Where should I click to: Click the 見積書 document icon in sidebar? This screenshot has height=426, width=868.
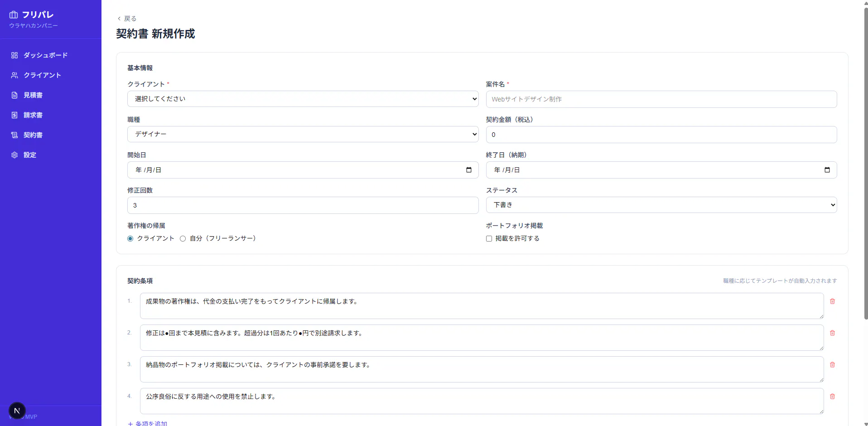click(x=14, y=95)
